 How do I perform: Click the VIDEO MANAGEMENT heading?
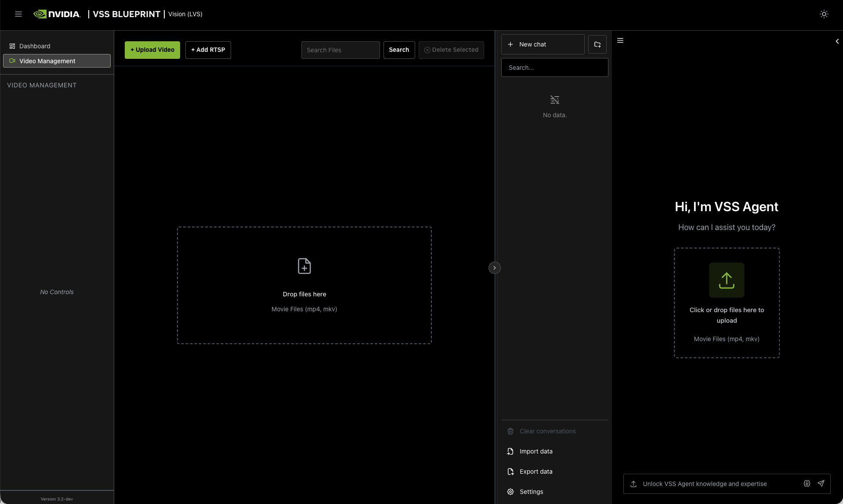point(42,85)
